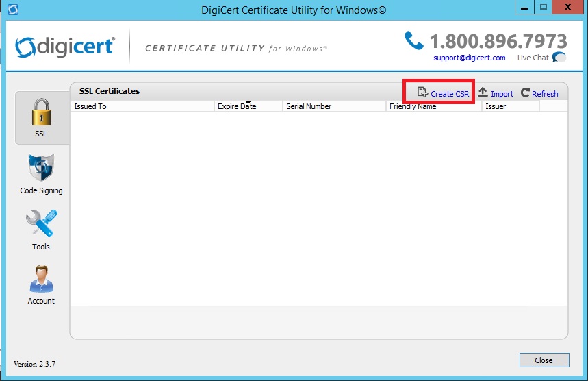Sort by the Issued To column

click(142, 106)
